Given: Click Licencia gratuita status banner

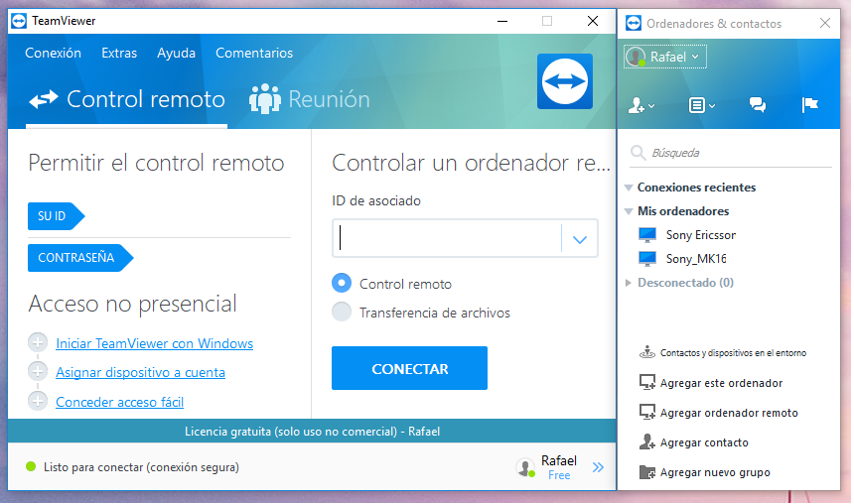Looking at the screenshot, I should [312, 431].
